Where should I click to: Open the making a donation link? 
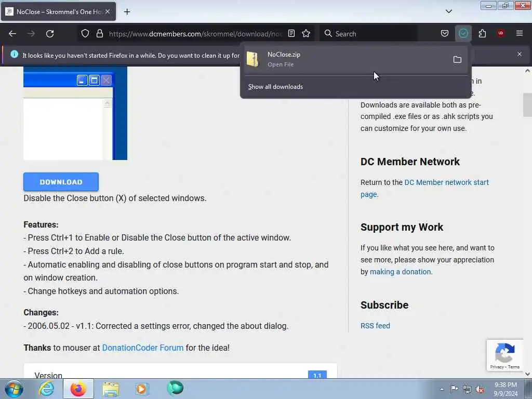coord(401,272)
